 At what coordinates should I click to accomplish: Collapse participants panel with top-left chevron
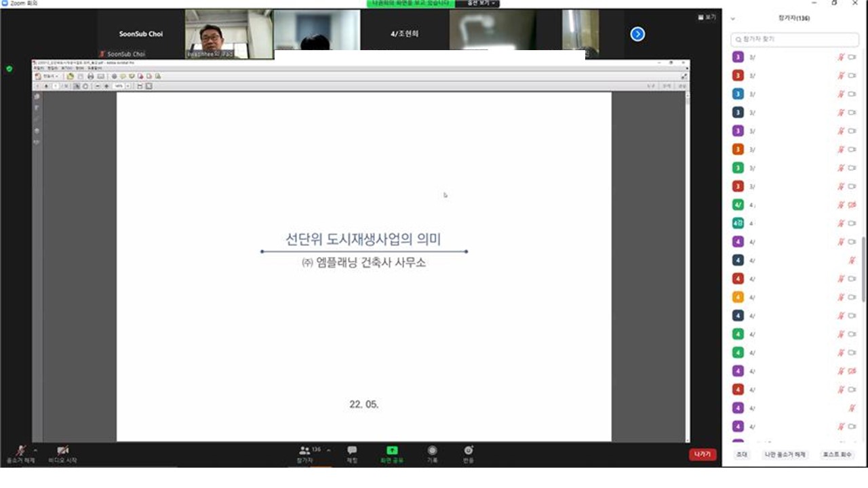tap(732, 18)
